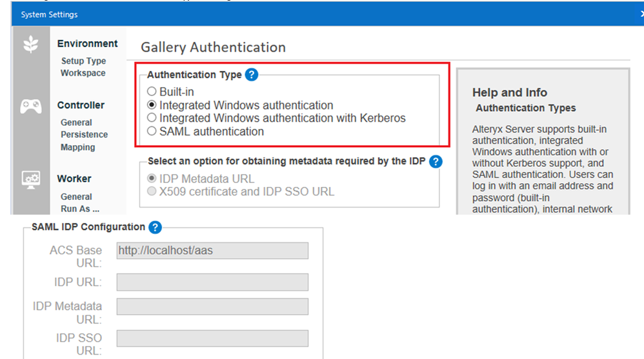
Task: Go to Setup Type page
Action: pos(83,61)
